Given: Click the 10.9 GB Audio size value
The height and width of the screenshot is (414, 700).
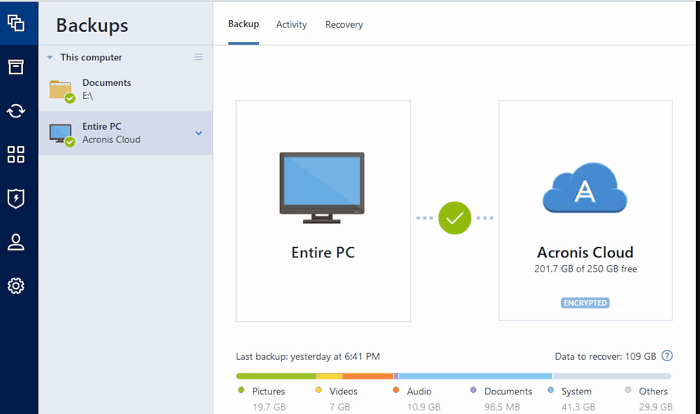Looking at the screenshot, I should [424, 407].
